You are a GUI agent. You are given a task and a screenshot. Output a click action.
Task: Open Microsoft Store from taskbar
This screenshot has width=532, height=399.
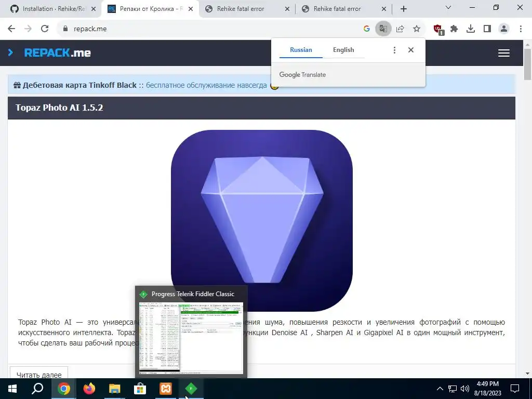(140, 389)
